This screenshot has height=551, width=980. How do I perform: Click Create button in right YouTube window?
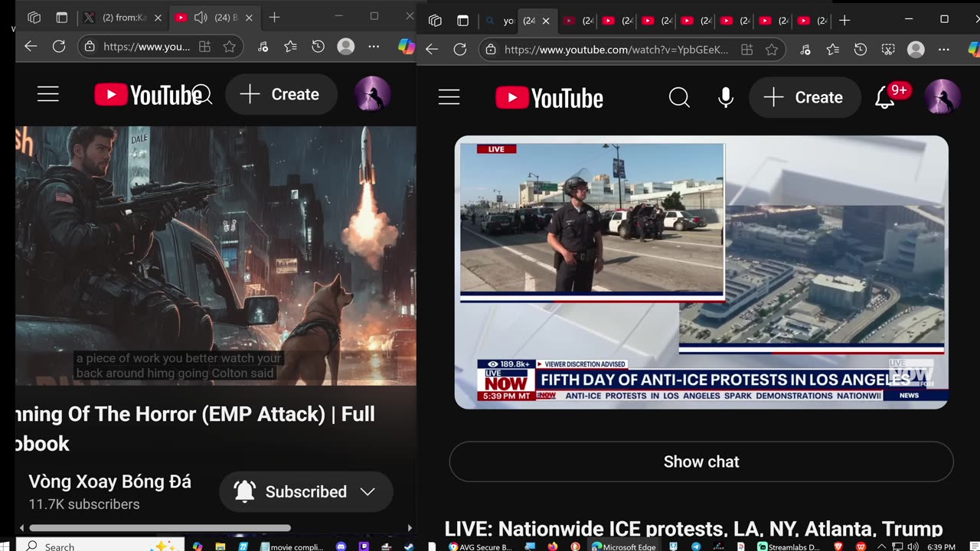[x=805, y=97]
